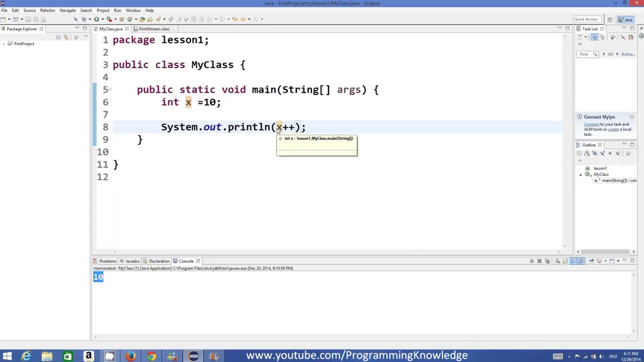Viewport: 644px width, 362px height.
Task: Click the create local task link
Action: [x=613, y=129]
